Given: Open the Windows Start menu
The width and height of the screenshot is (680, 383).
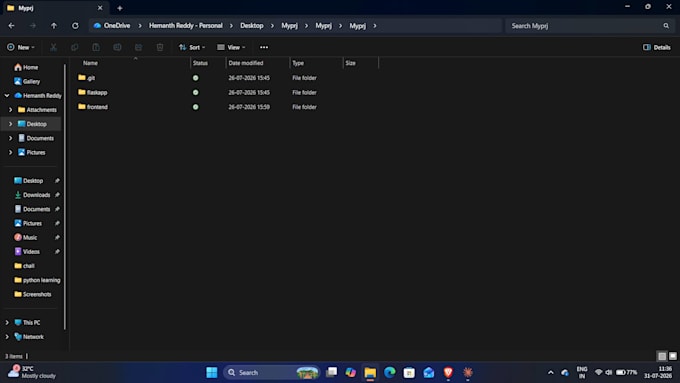Looking at the screenshot, I should [212, 372].
